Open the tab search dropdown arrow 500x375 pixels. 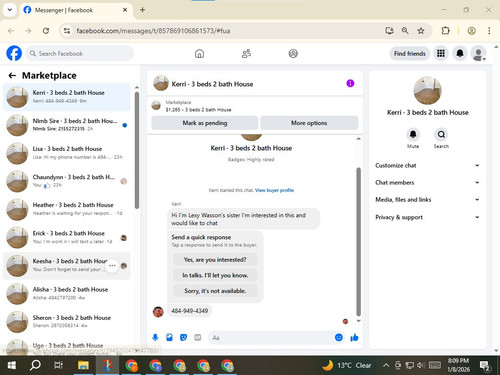(10, 10)
